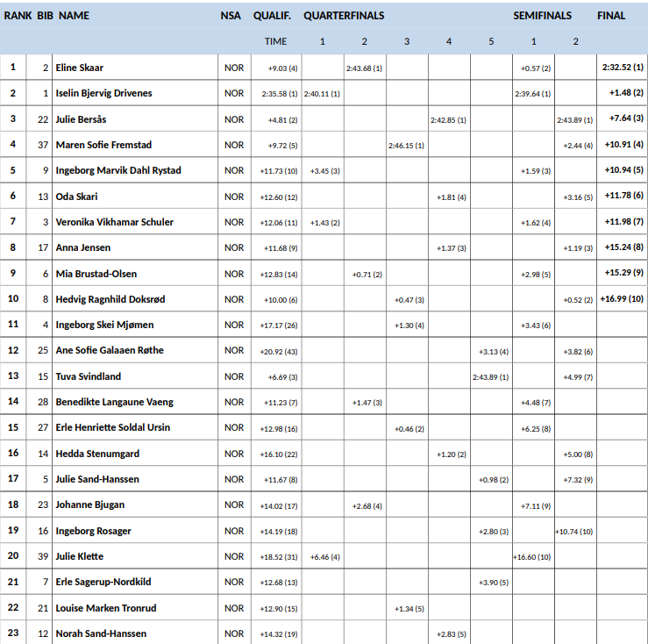Viewport: 648px width, 644px height.
Task: Select the winning final time 2:32.52
Action: click(x=623, y=68)
